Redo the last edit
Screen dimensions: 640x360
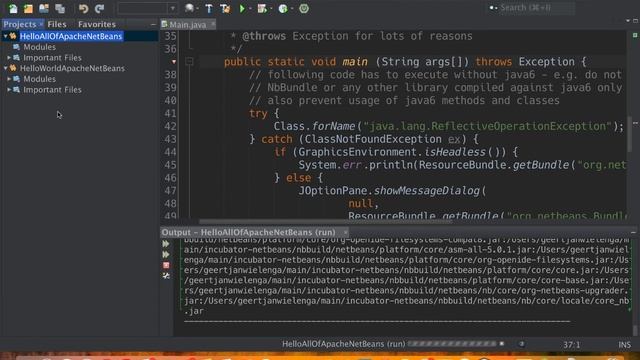click(99, 8)
